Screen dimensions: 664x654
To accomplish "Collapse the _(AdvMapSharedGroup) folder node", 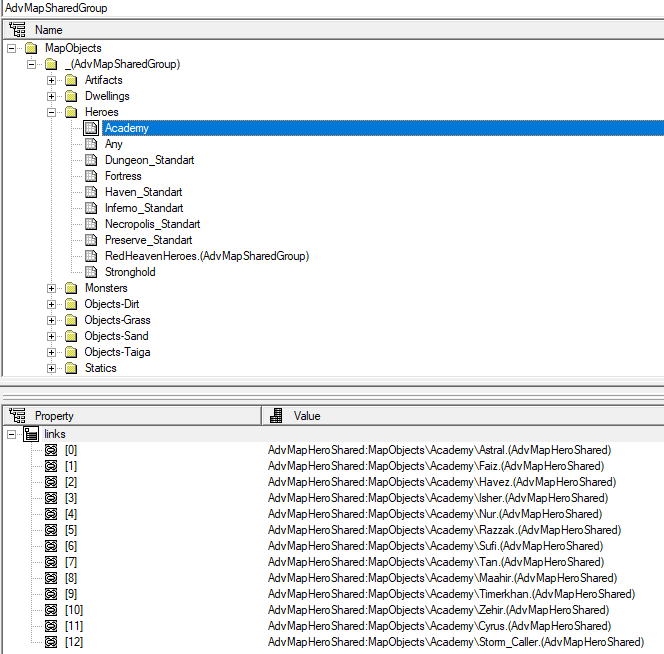I will click(x=31, y=64).
